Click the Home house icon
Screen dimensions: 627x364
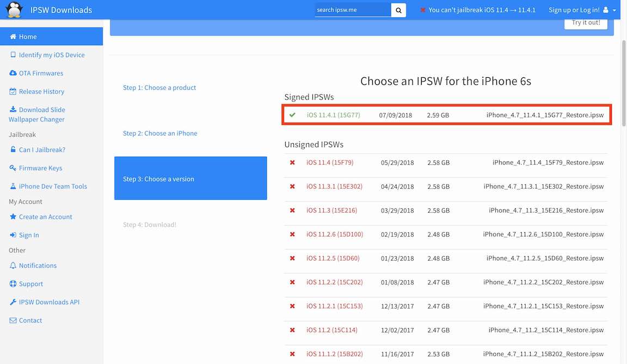click(13, 36)
